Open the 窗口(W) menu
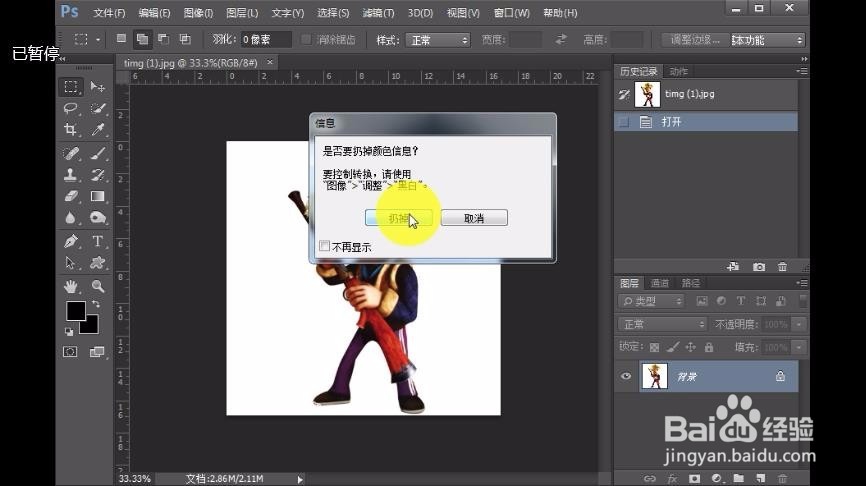The width and height of the screenshot is (866, 486). [511, 13]
